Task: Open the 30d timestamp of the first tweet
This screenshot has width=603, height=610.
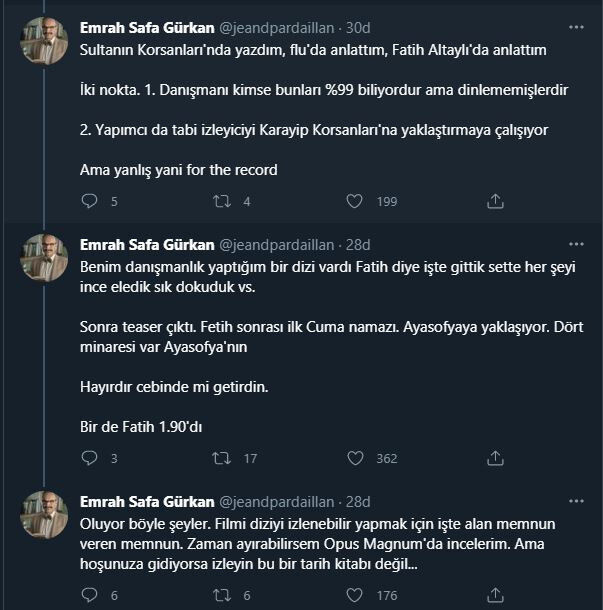Action: (x=360, y=28)
